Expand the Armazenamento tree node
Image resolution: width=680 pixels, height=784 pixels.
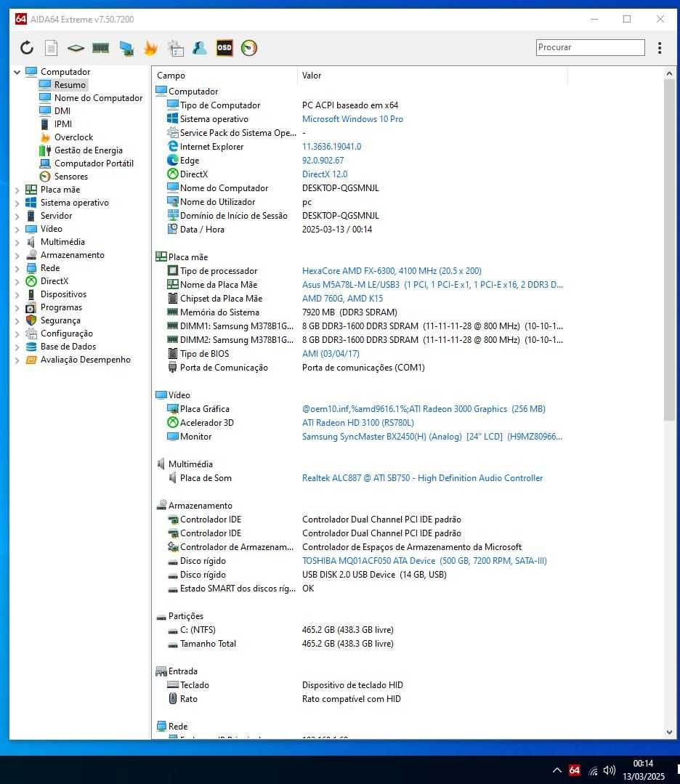pyautogui.click(x=17, y=255)
